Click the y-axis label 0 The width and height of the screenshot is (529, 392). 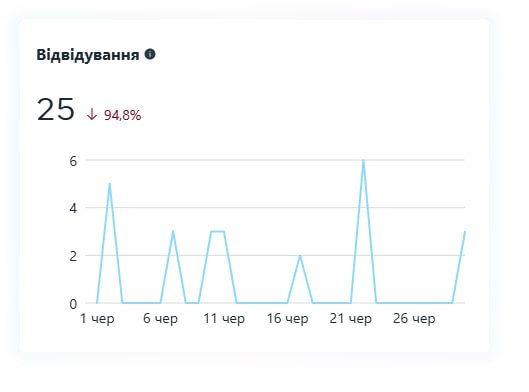pos(73,304)
